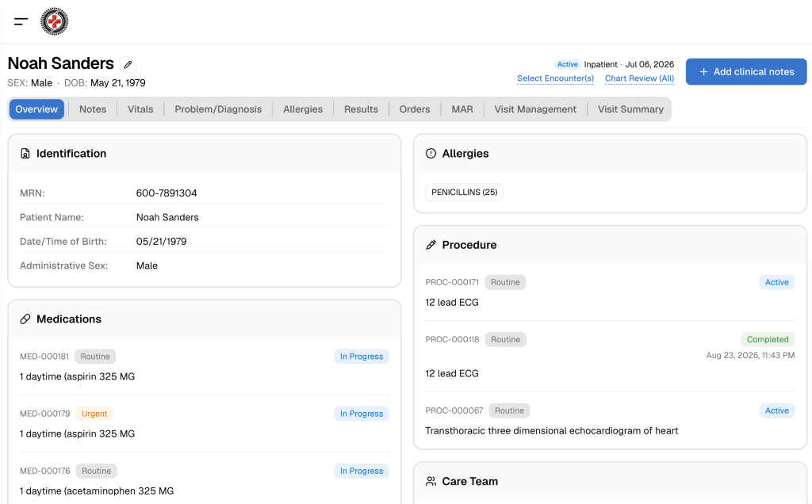812x504 pixels.
Task: Click Active status on PROC-000171
Action: coord(777,283)
